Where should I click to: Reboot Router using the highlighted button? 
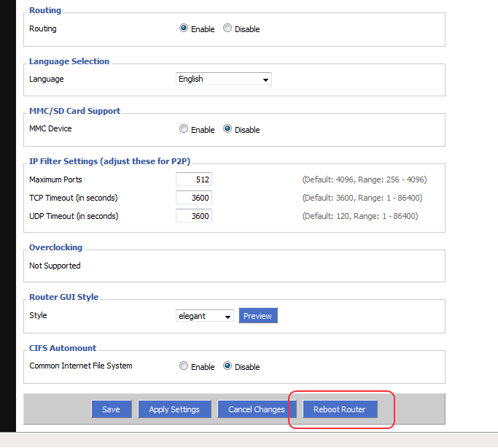(x=340, y=409)
